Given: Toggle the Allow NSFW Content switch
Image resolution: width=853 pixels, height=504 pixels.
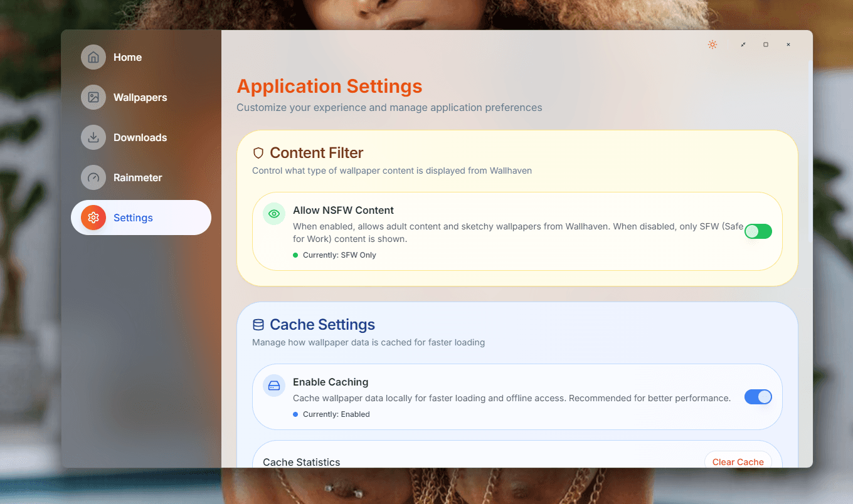Looking at the screenshot, I should [x=758, y=231].
